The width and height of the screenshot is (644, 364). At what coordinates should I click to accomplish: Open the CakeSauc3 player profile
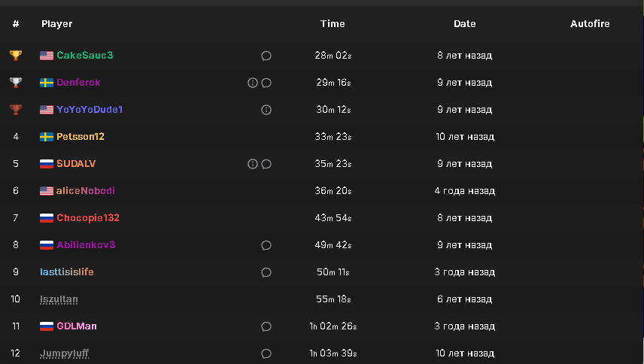click(84, 56)
